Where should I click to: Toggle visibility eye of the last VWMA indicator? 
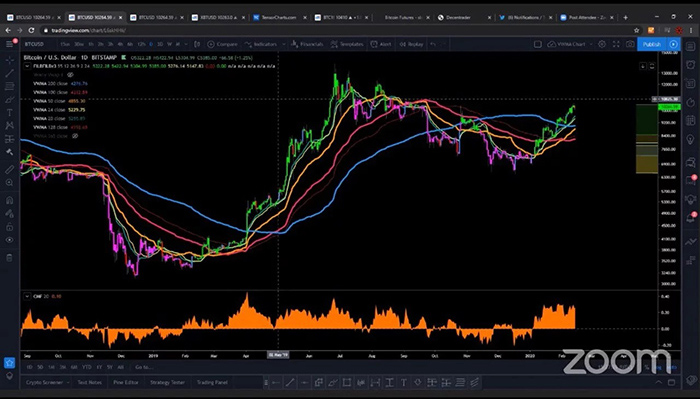click(75, 136)
